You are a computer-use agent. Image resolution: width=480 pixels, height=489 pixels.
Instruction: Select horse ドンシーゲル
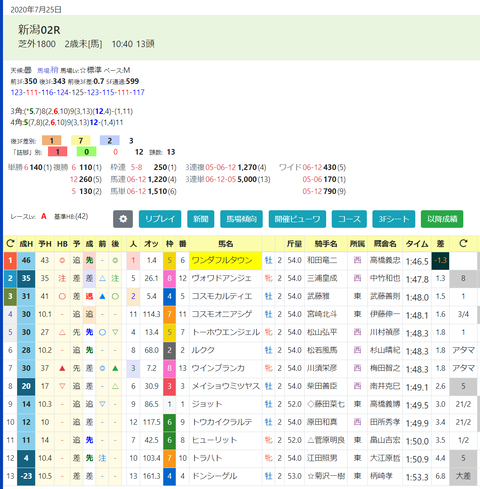coord(214,476)
